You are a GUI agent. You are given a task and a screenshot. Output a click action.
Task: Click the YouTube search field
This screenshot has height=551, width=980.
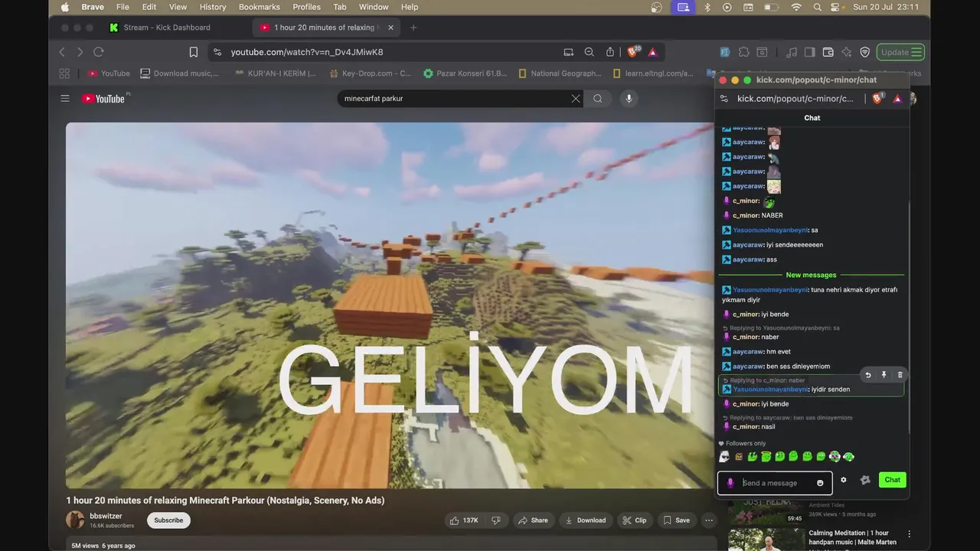pyautogui.click(x=456, y=99)
